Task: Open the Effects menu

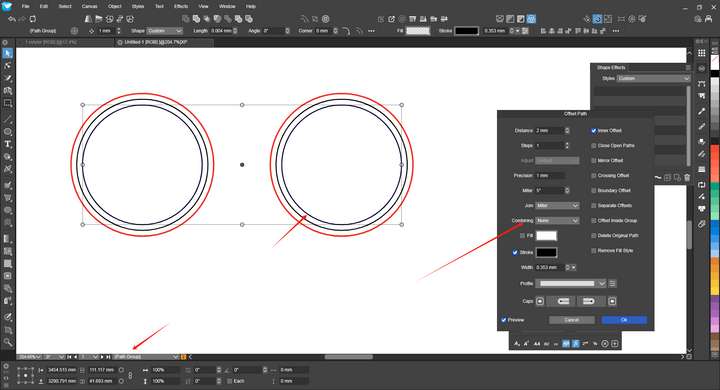Action: 181,6
